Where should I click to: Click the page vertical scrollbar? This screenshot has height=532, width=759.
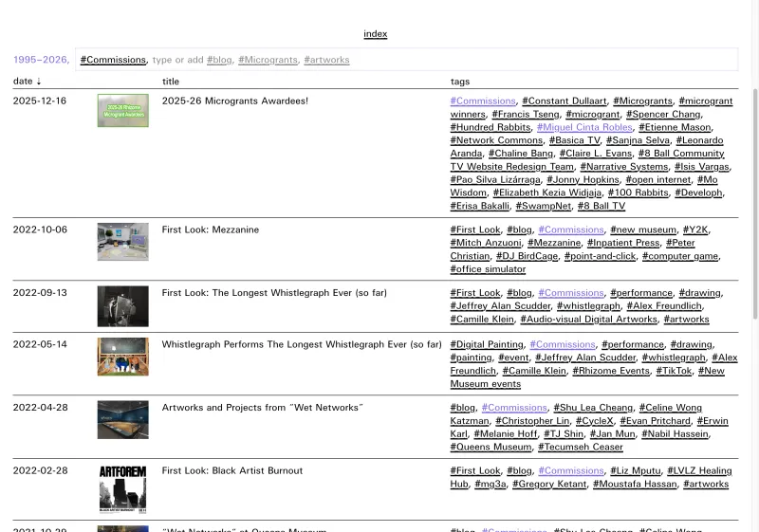click(755, 203)
